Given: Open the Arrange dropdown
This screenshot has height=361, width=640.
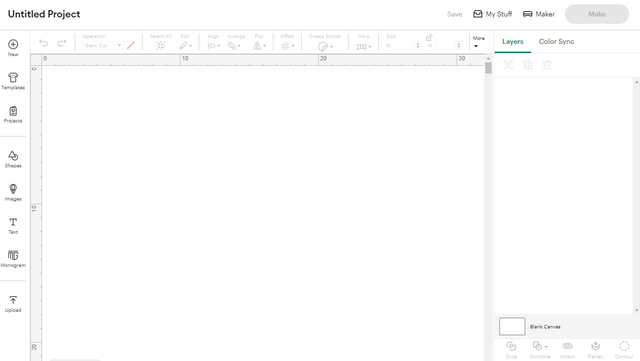Looking at the screenshot, I should coord(234,46).
